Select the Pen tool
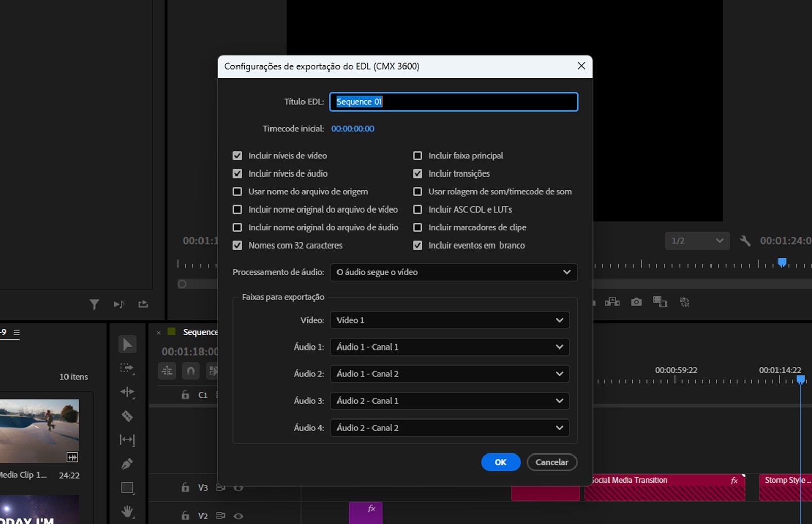 click(x=127, y=464)
